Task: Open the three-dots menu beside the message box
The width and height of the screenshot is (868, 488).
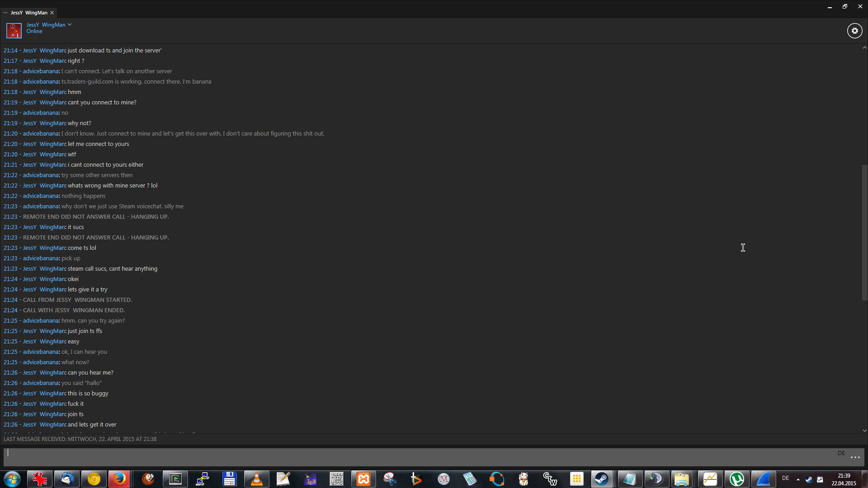Action: pos(855,457)
